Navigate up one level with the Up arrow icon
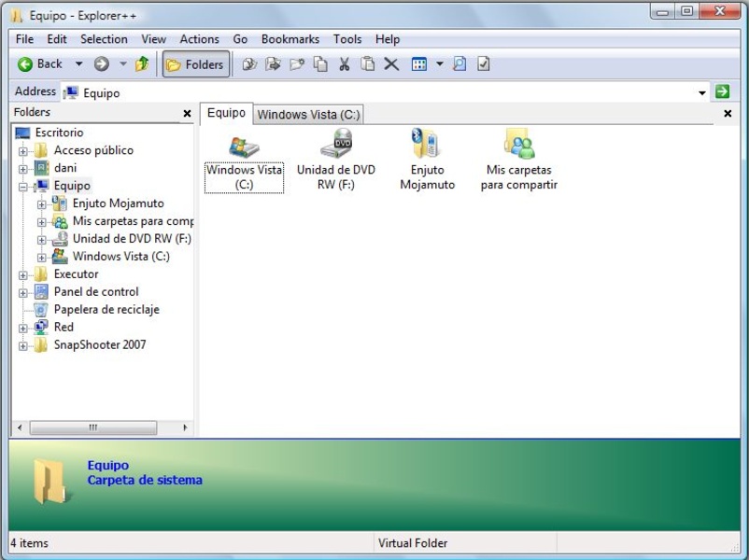The height and width of the screenshot is (560, 749). pos(142,63)
